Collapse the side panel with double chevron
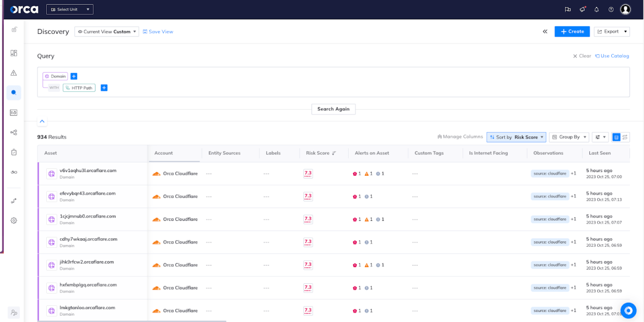This screenshot has height=322, width=644. 545,32
